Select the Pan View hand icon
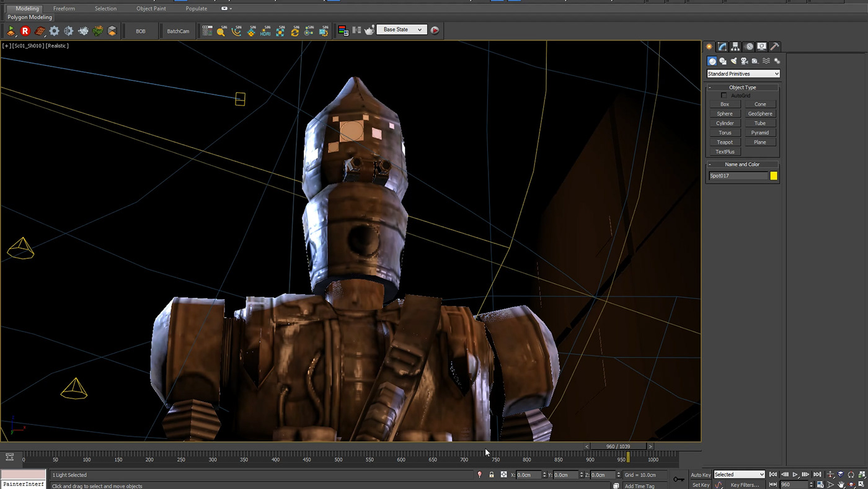 click(x=841, y=484)
